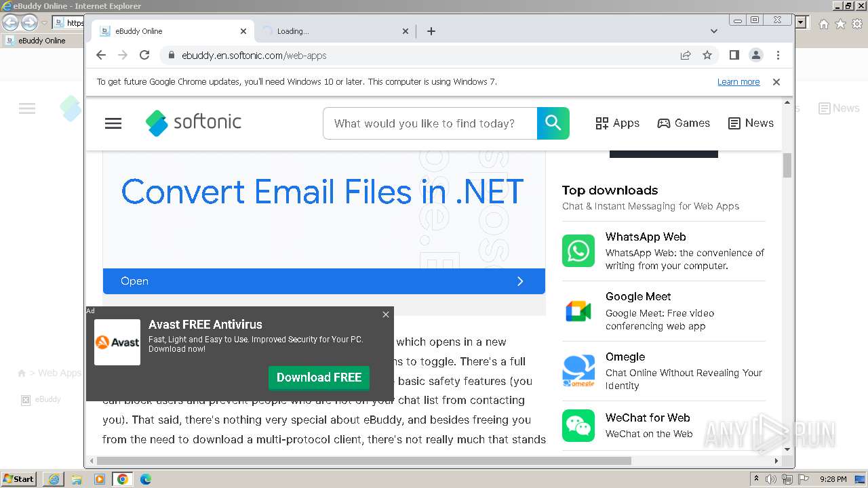Click the Google Meet app icon

[578, 311]
